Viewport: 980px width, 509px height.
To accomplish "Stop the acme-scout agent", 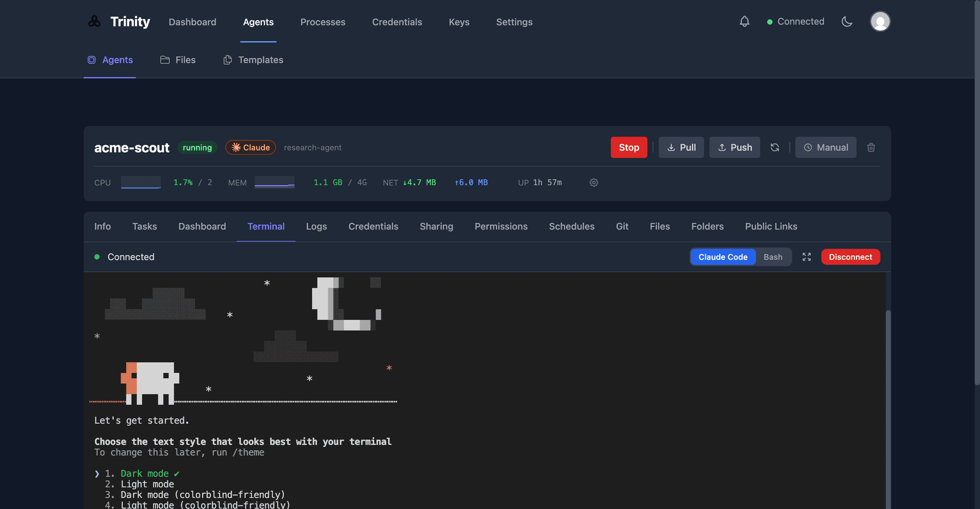I will [x=629, y=147].
